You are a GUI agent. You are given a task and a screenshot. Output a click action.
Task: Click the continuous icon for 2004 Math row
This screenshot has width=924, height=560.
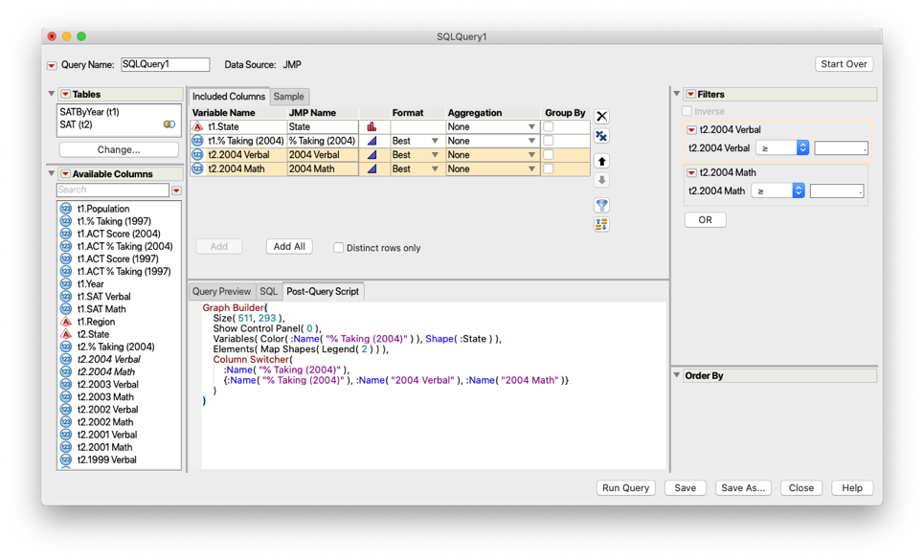372,169
